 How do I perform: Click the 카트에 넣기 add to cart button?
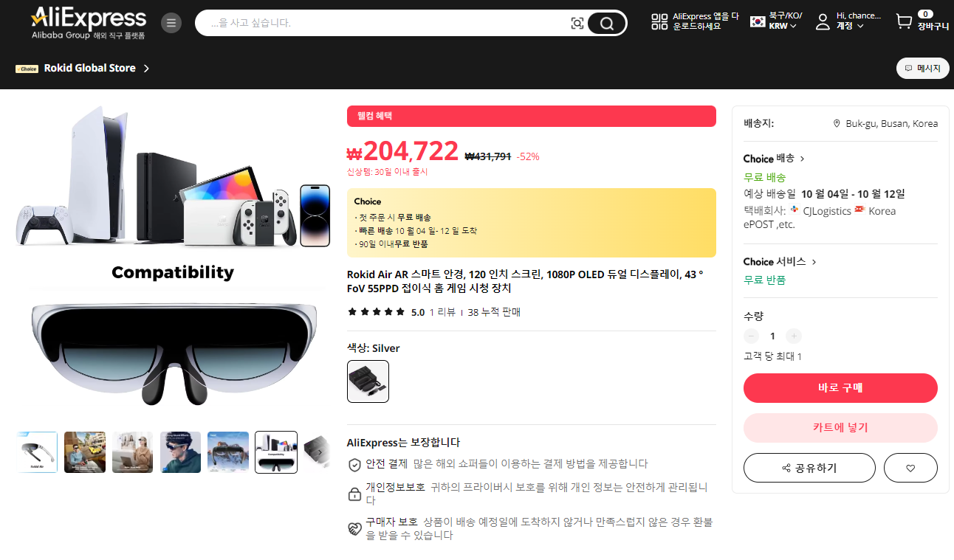pos(840,428)
